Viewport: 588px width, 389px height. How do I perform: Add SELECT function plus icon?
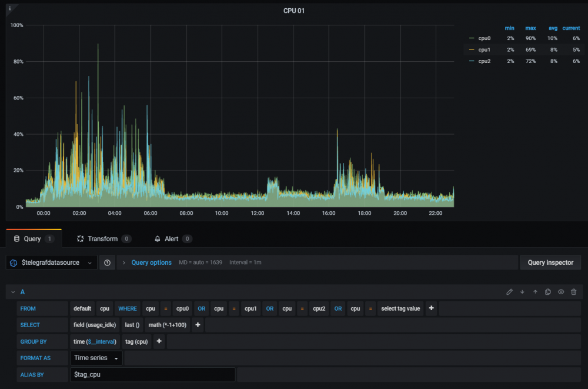[x=198, y=325]
